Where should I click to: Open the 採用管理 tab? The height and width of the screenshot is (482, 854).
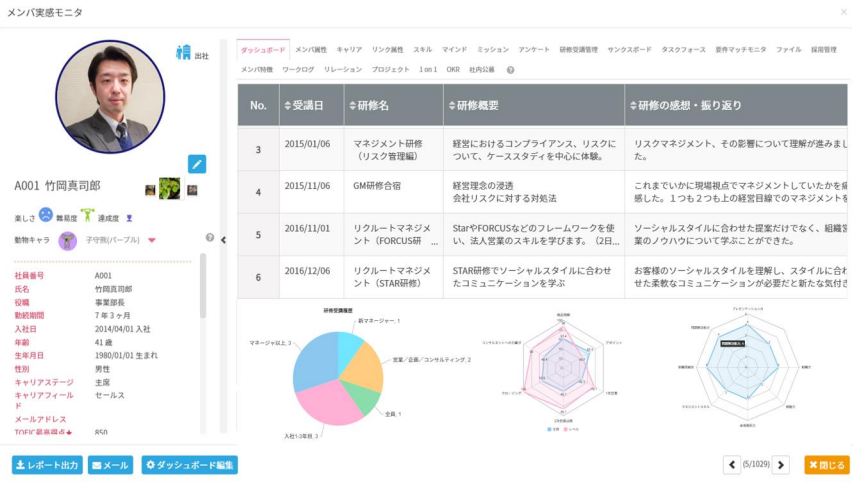click(824, 50)
